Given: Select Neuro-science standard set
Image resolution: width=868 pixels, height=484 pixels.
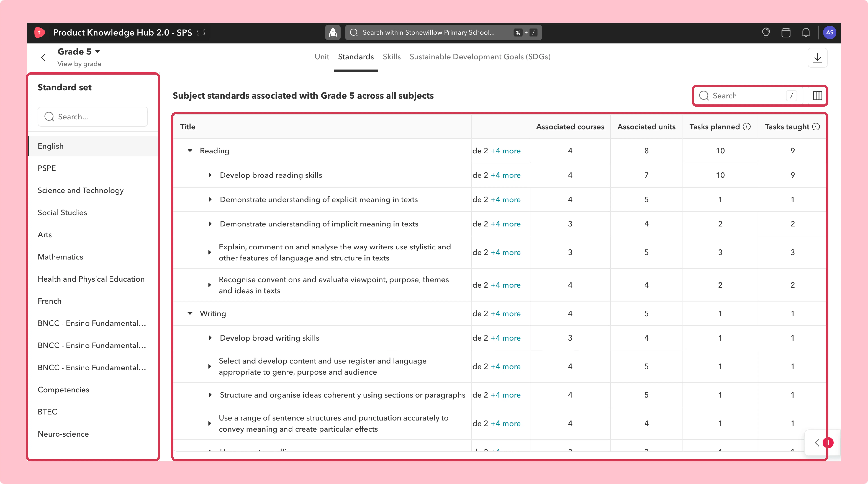Looking at the screenshot, I should [x=93, y=434].
